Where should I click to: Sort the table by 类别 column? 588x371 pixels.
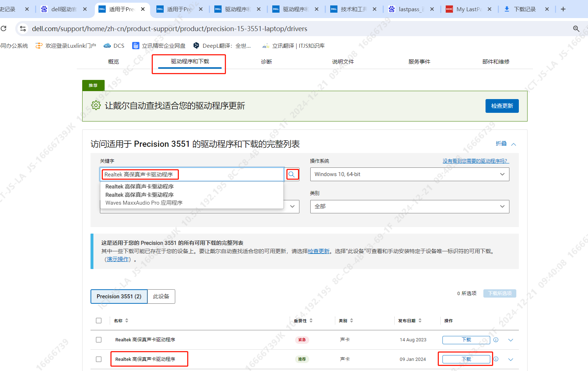point(352,320)
